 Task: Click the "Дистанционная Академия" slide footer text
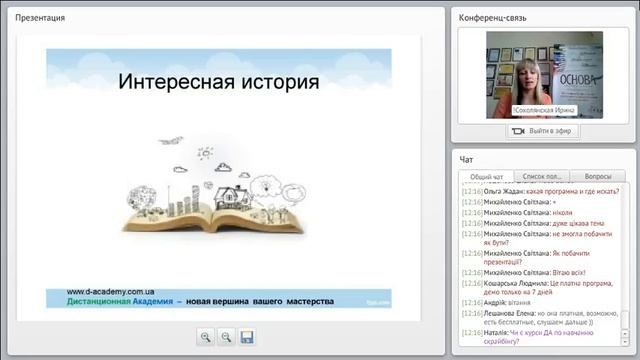click(120, 301)
